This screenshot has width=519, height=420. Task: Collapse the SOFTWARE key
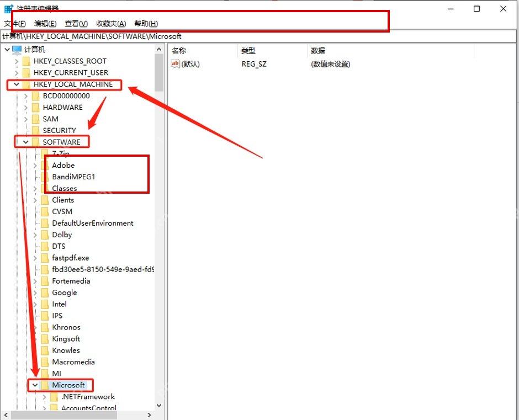coord(25,142)
